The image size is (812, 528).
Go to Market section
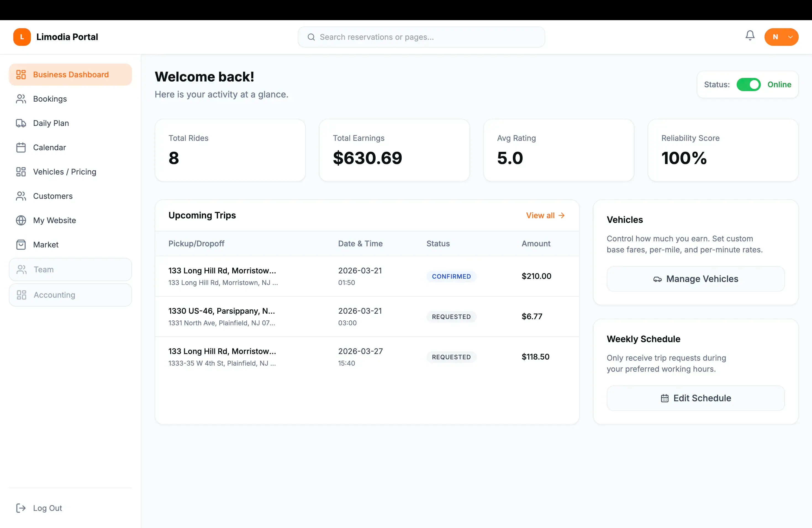pos(70,245)
